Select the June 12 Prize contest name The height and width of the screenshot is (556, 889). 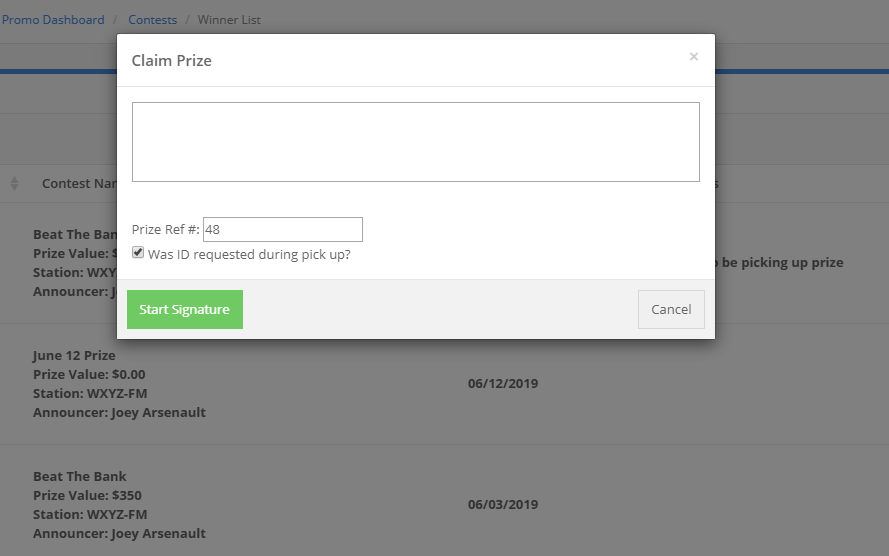(74, 356)
